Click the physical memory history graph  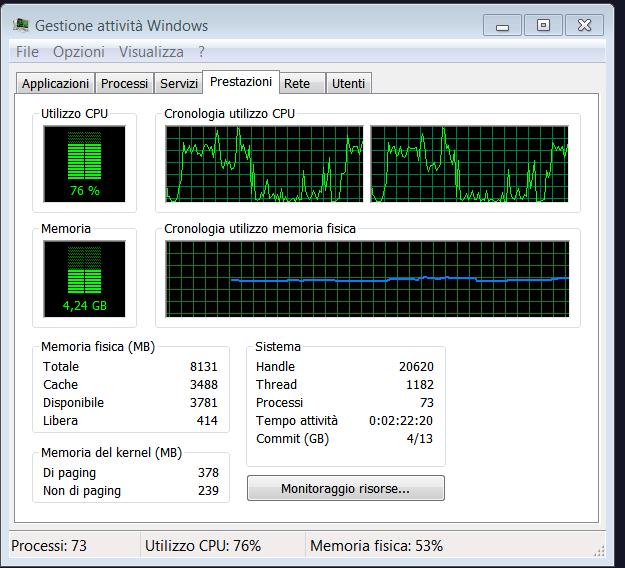point(367,279)
